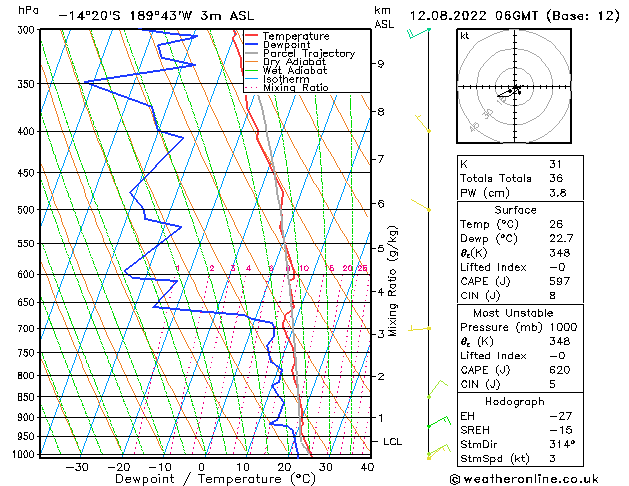Click the gray Parcel Trajectory legend line
The height and width of the screenshot is (486, 629).
pyautogui.click(x=252, y=53)
